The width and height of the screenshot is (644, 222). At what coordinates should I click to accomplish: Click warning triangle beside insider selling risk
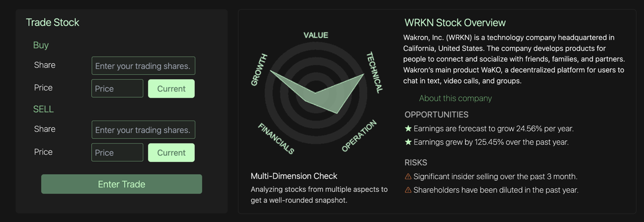pos(408,177)
